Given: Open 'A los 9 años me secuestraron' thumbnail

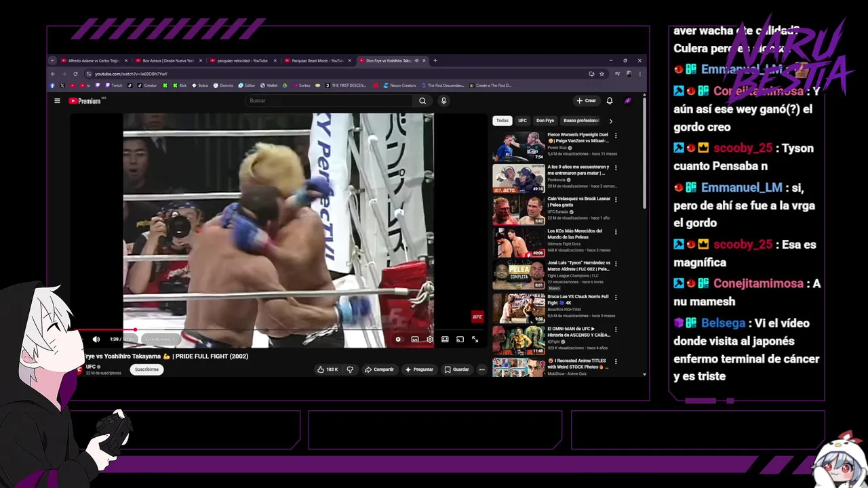Looking at the screenshot, I should tap(519, 178).
